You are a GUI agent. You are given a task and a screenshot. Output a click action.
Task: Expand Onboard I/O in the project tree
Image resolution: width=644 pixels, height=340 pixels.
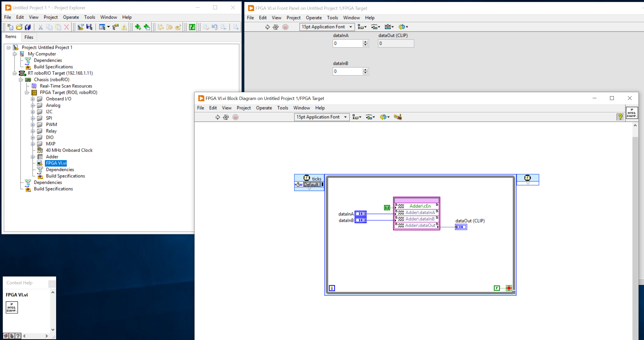tap(33, 99)
